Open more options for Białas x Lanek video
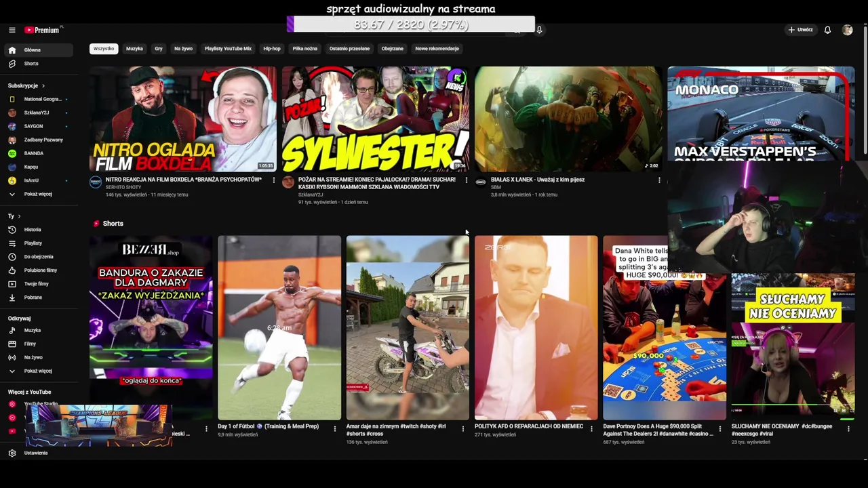868x488 pixels. [x=659, y=180]
